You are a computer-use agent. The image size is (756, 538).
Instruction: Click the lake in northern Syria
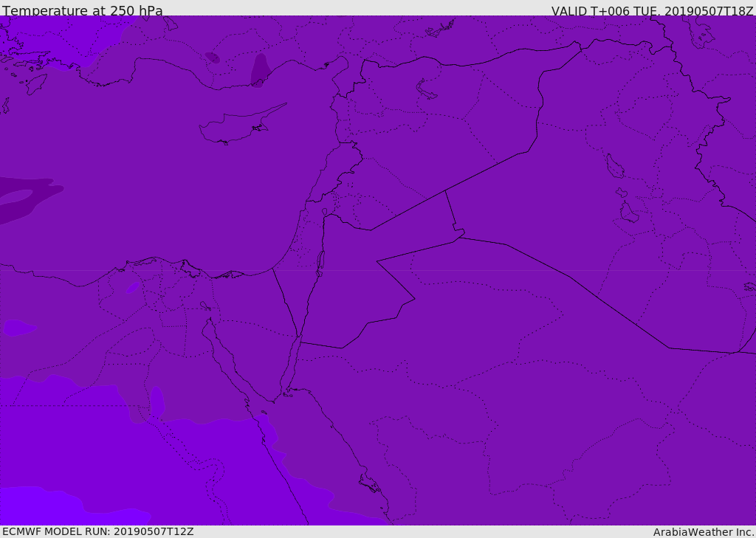426,90
